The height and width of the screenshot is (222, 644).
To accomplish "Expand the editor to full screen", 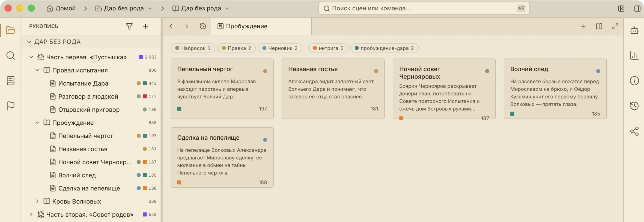I will pos(615,26).
